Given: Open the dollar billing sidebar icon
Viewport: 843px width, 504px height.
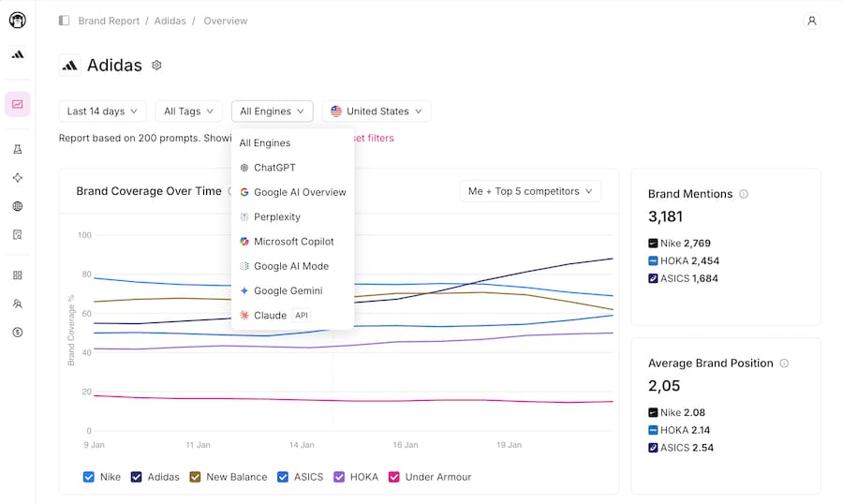Looking at the screenshot, I should (17, 333).
